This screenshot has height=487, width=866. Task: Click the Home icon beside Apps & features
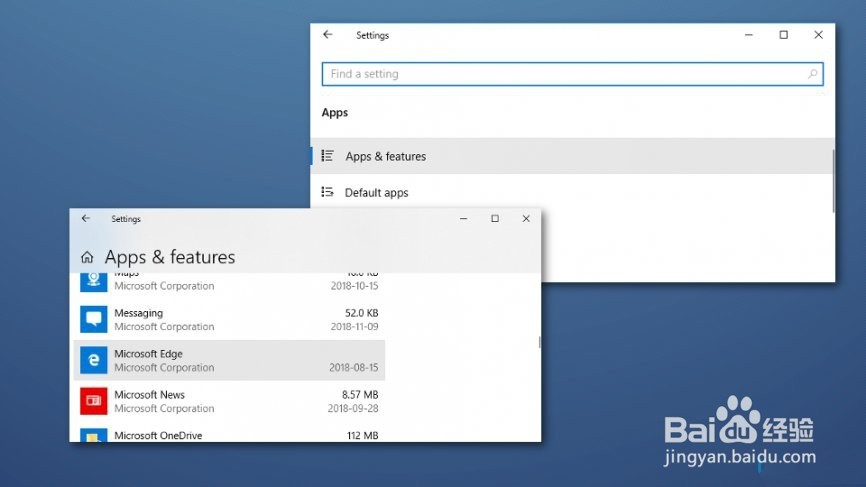click(x=87, y=257)
